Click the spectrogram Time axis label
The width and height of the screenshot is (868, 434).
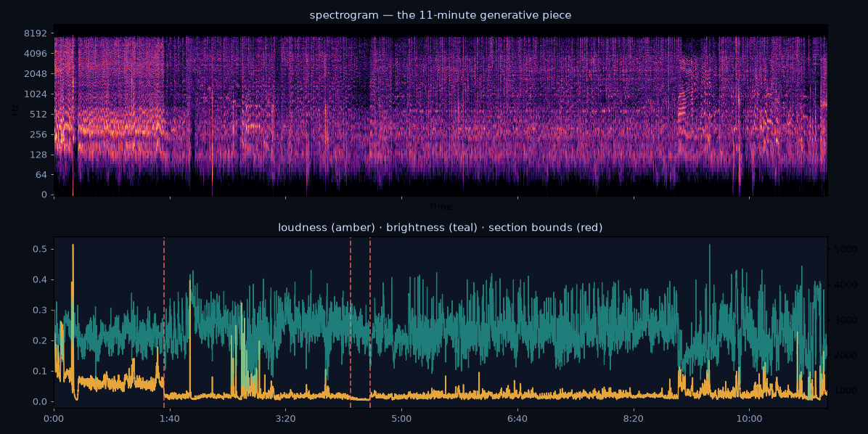coord(440,207)
